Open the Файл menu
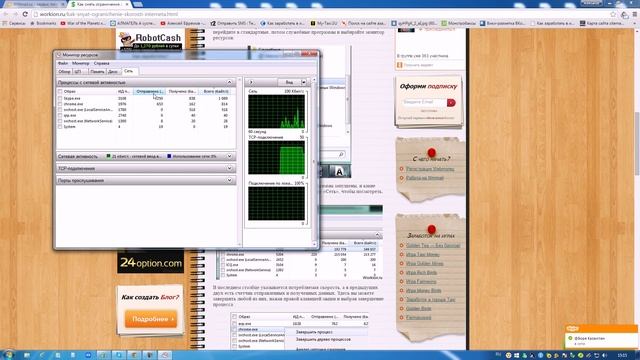The height and width of the screenshot is (360, 640). click(x=63, y=63)
